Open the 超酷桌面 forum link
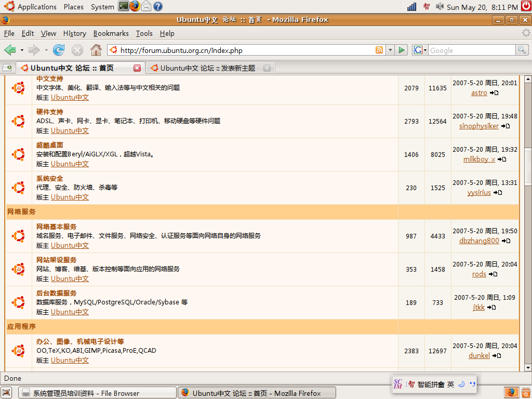The width and height of the screenshot is (532, 399). (x=49, y=145)
